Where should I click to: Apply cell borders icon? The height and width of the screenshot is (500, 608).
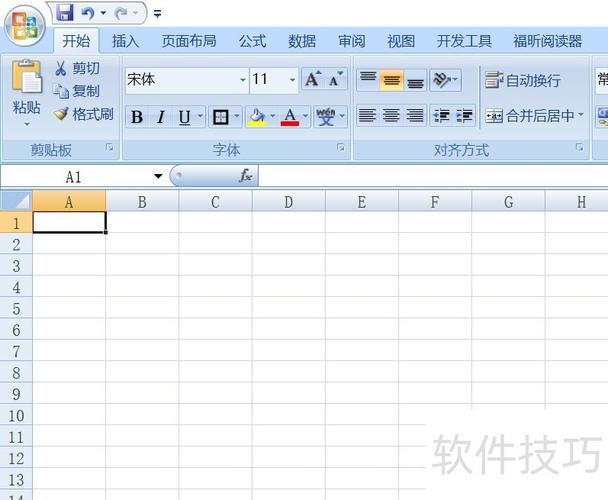pos(221,117)
